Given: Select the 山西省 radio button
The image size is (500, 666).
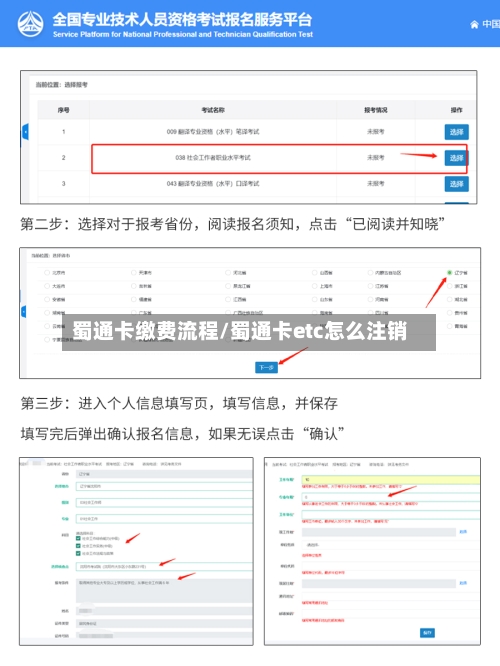Looking at the screenshot, I should coord(314,273).
